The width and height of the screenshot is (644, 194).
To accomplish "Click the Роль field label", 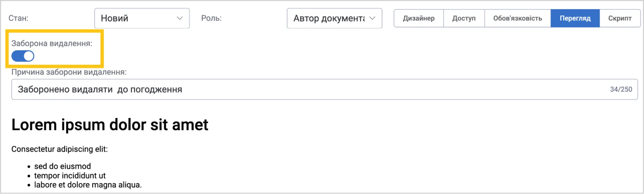I will coord(211,18).
